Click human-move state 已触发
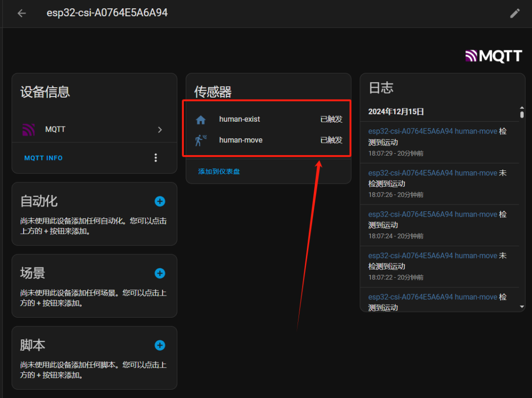The image size is (532, 398). (331, 140)
